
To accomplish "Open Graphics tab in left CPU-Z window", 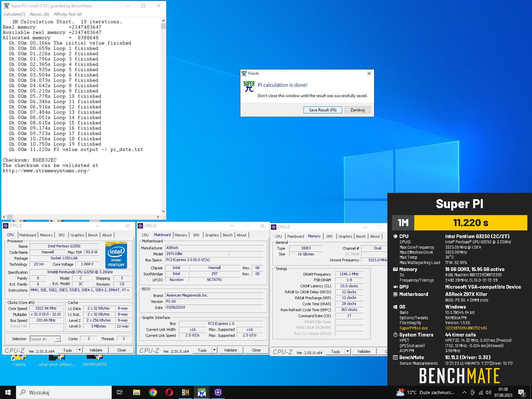I will pos(77,235).
